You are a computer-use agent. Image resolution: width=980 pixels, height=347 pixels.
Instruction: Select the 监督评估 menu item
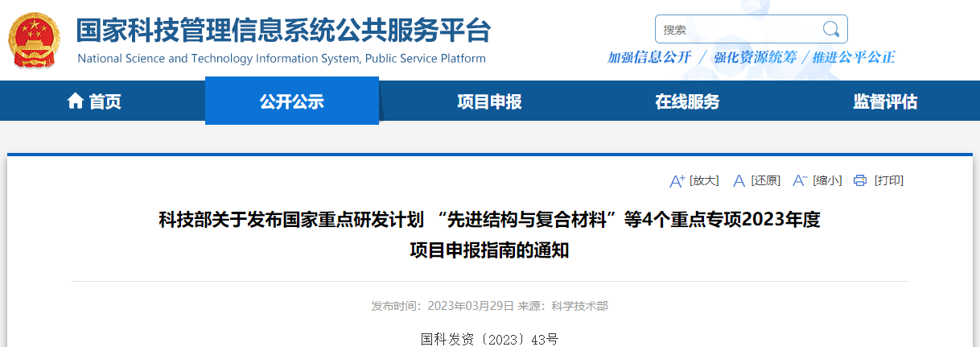click(x=885, y=101)
